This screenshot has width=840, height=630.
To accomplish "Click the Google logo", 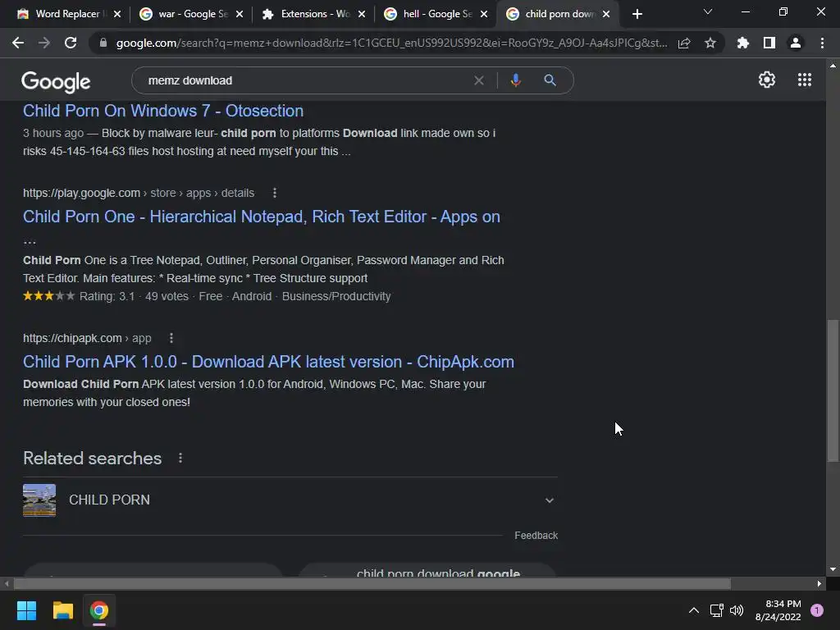I will [56, 81].
